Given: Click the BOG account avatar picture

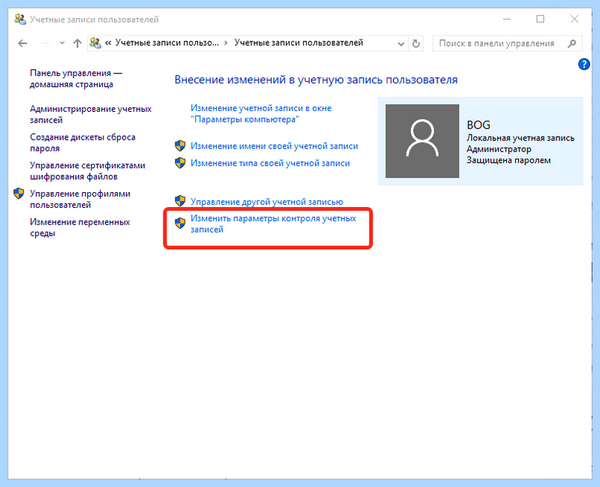Looking at the screenshot, I should tap(422, 141).
